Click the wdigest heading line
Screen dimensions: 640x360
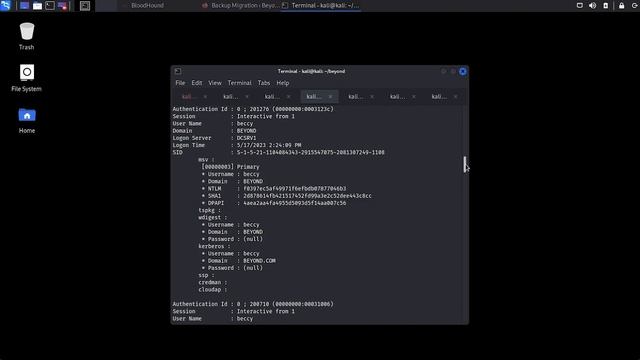coord(212,218)
